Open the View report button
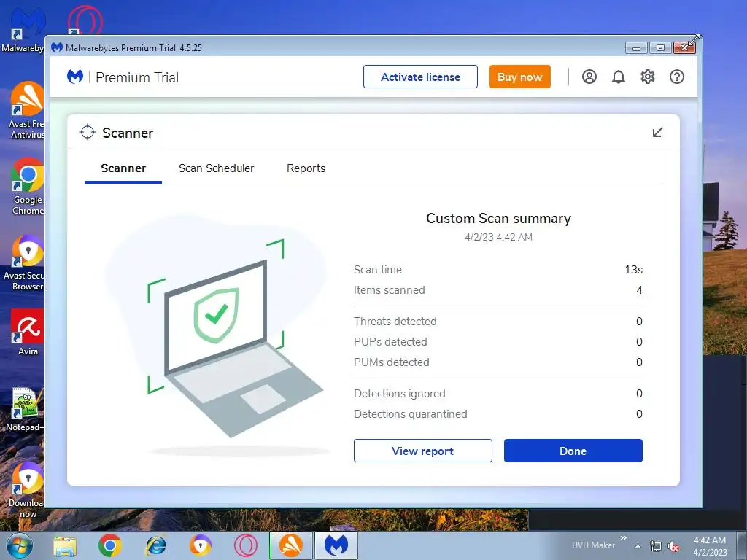The image size is (747, 560). point(422,451)
